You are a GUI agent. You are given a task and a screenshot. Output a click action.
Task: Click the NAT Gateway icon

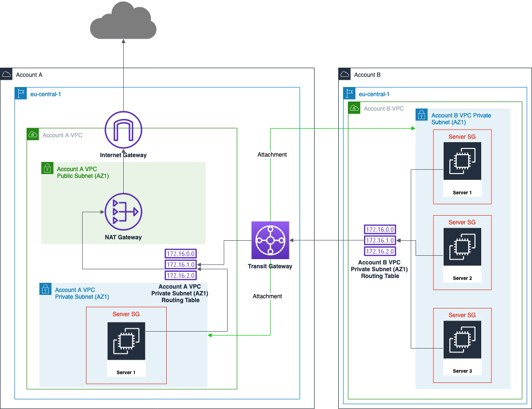point(123,212)
